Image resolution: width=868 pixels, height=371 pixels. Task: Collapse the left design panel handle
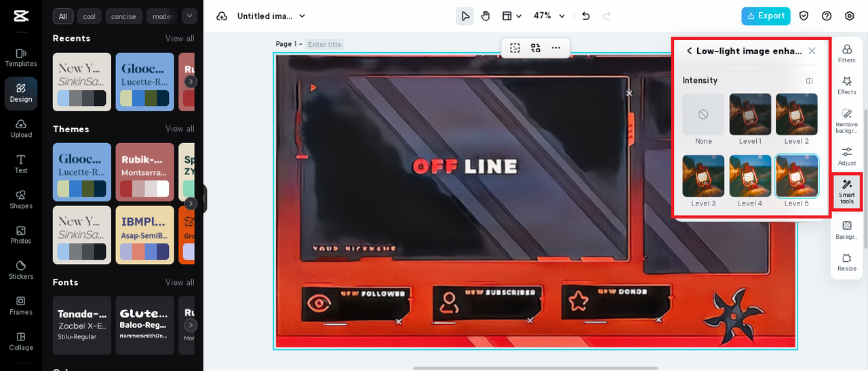tap(205, 199)
